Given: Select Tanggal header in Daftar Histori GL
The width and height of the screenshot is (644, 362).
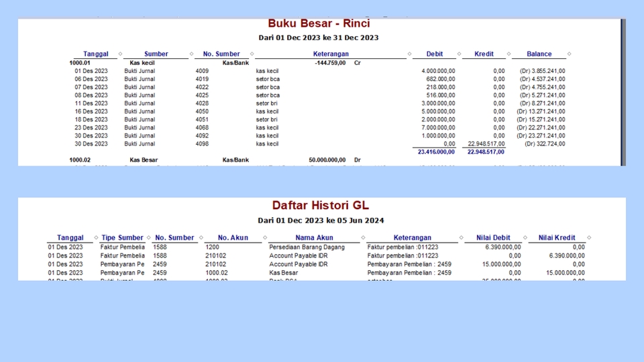Looking at the screenshot, I should (x=70, y=237).
